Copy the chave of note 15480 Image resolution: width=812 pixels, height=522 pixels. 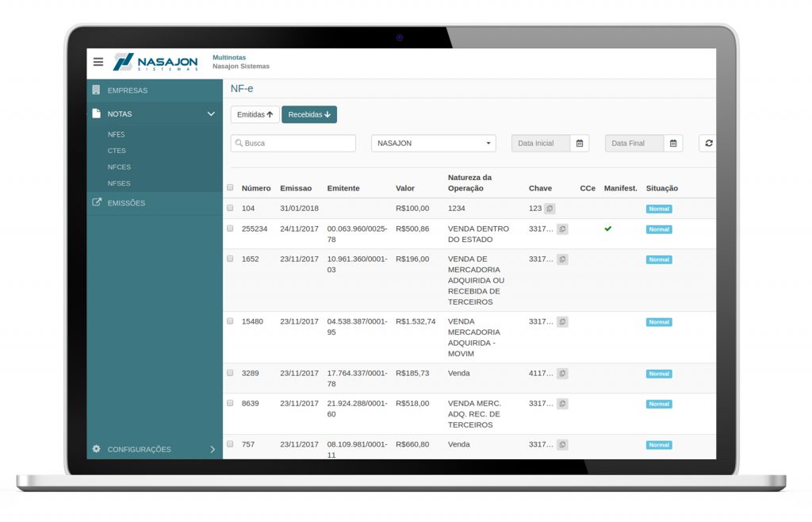(562, 322)
